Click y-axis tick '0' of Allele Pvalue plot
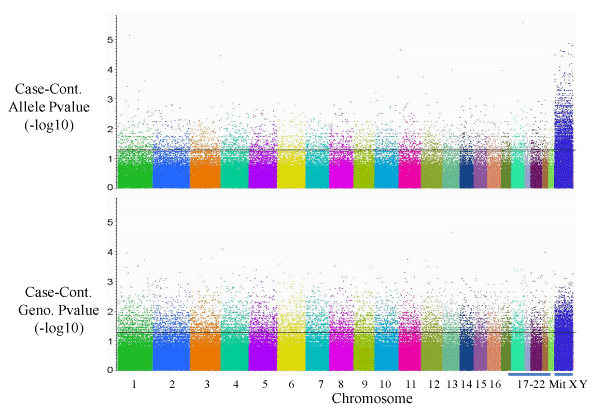 point(110,187)
